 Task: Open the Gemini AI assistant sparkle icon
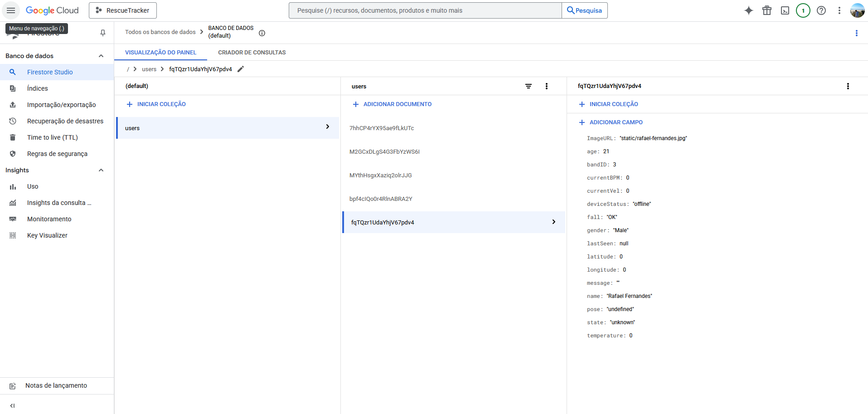click(748, 10)
